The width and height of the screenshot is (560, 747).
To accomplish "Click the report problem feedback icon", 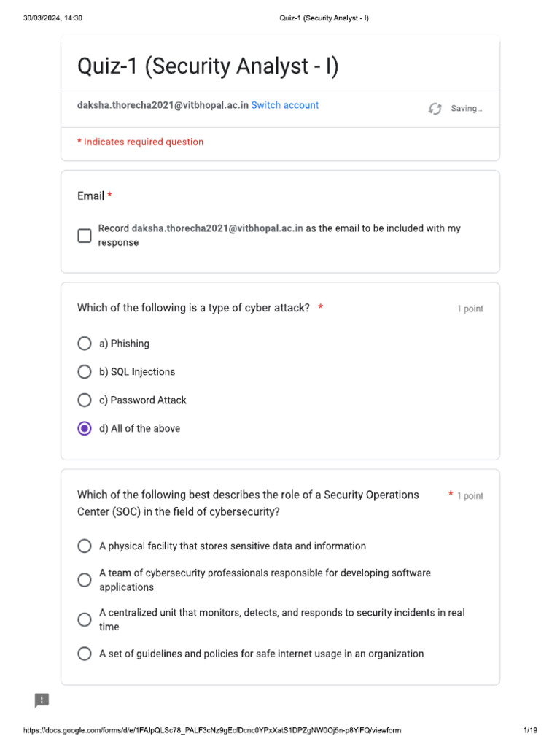I will tap(42, 700).
